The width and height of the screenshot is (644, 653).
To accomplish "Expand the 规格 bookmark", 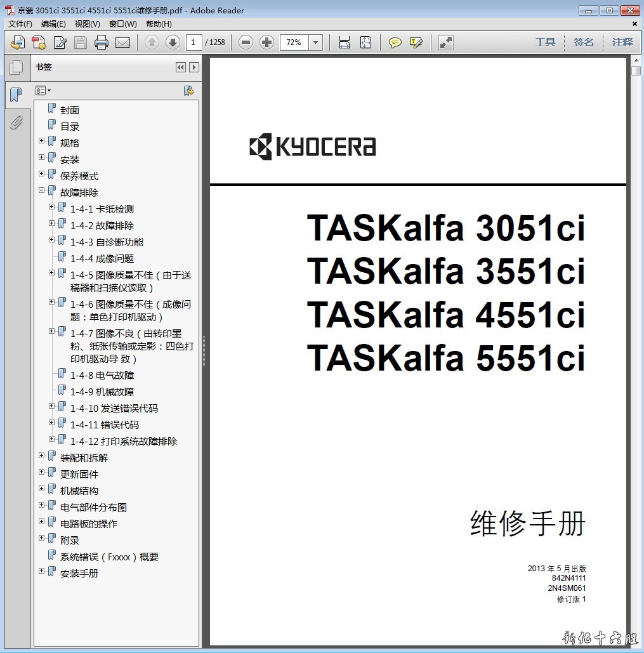I will (42, 141).
